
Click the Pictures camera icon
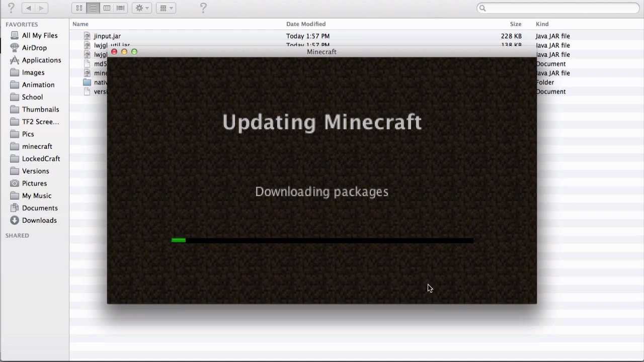pos(14,184)
